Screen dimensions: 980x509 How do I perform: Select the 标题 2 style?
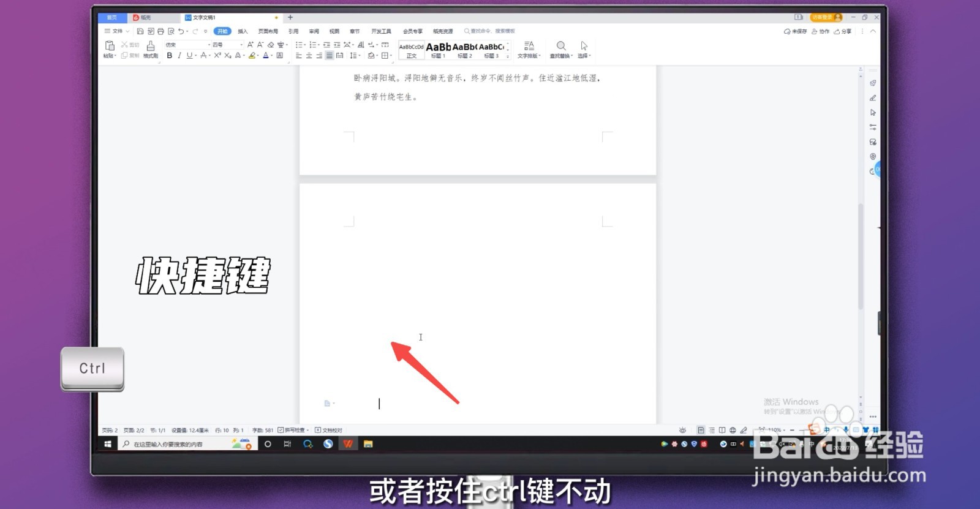tap(465, 50)
